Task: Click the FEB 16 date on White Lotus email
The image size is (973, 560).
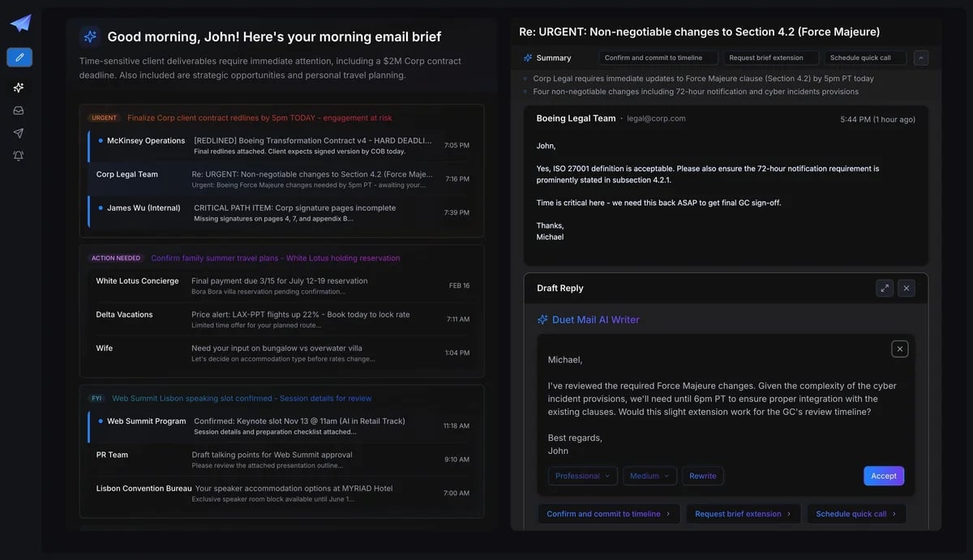Action: click(x=460, y=285)
